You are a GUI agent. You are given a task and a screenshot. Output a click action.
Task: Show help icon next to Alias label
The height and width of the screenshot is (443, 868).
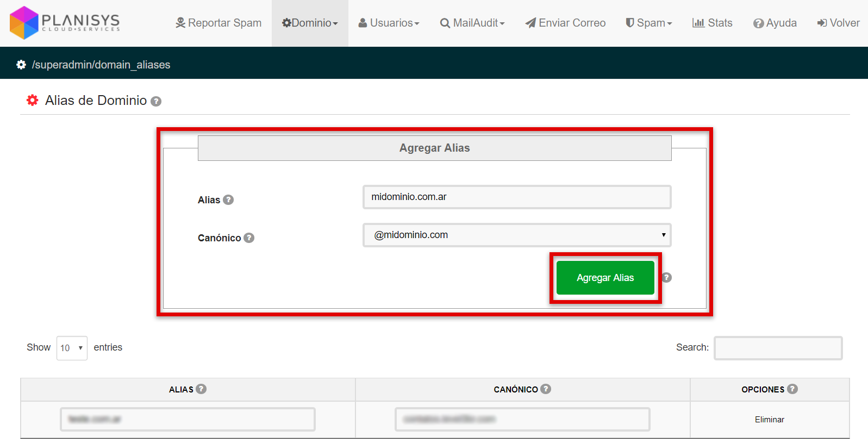click(x=228, y=199)
